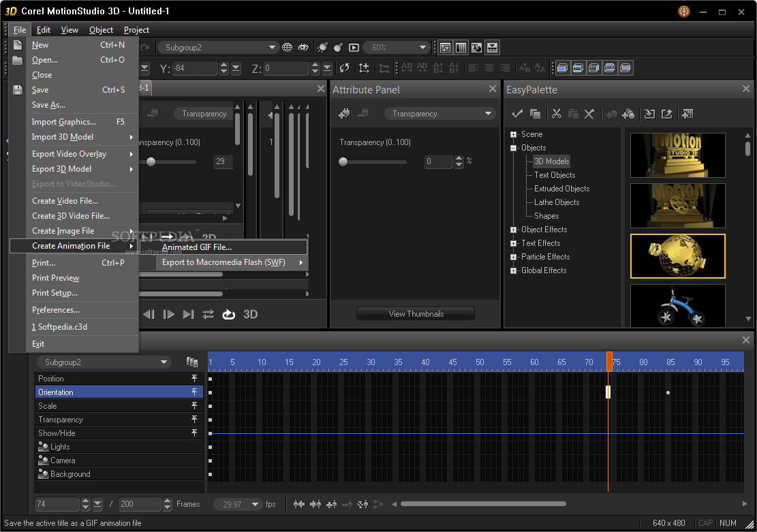Click the center-align text icon

489,68
